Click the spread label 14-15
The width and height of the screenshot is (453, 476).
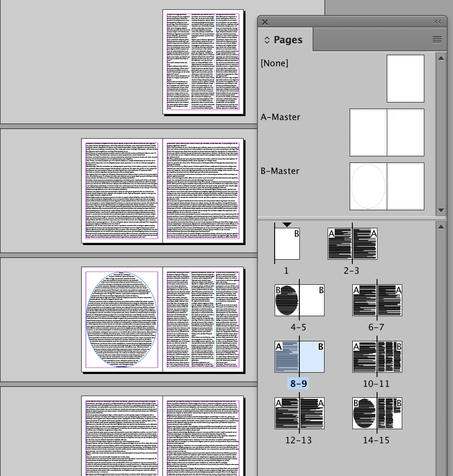[376, 440]
